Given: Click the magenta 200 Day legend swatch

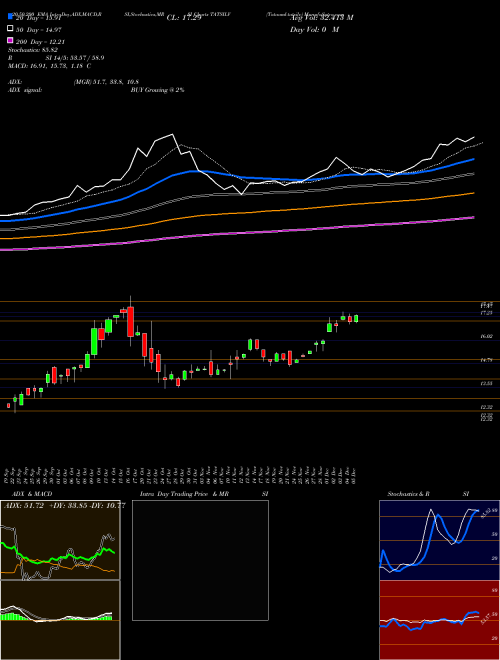Looking at the screenshot, I should coord(10,41).
